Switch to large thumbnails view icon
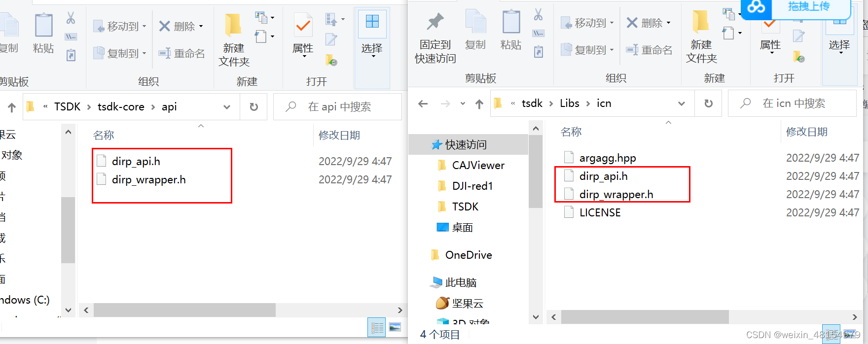 [x=395, y=327]
